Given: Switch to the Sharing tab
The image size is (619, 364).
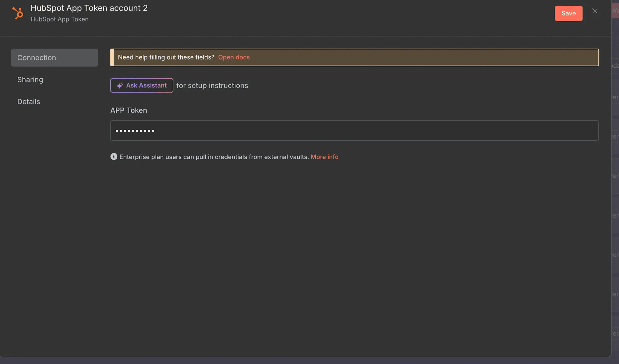Looking at the screenshot, I should pos(30,80).
